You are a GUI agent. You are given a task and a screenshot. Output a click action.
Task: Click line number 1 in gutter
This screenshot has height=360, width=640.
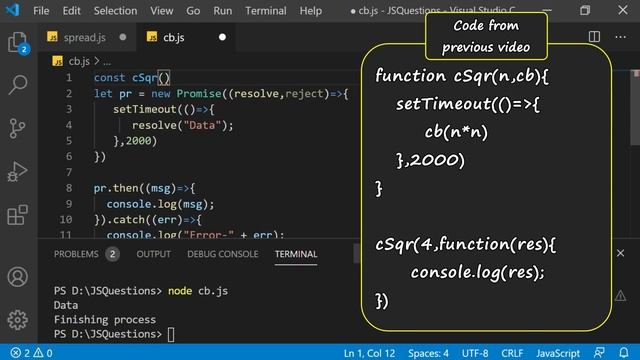[69, 78]
